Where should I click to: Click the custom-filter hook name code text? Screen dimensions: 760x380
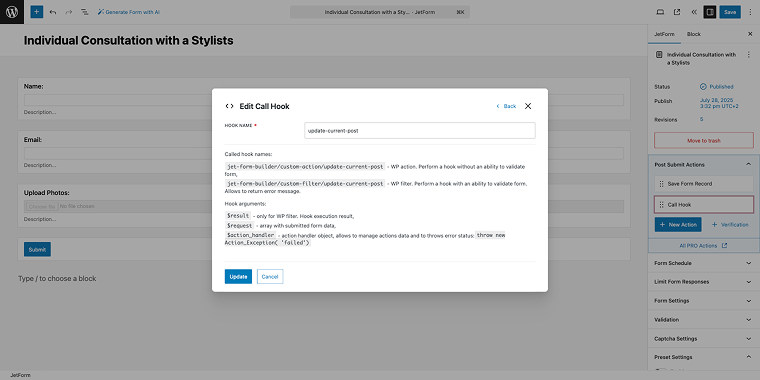(305, 184)
